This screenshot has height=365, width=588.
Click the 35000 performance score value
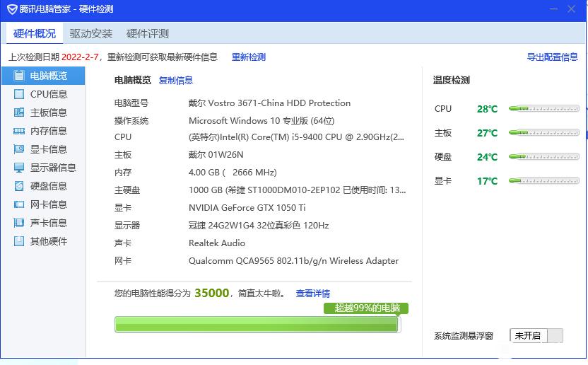pyautogui.click(x=211, y=293)
